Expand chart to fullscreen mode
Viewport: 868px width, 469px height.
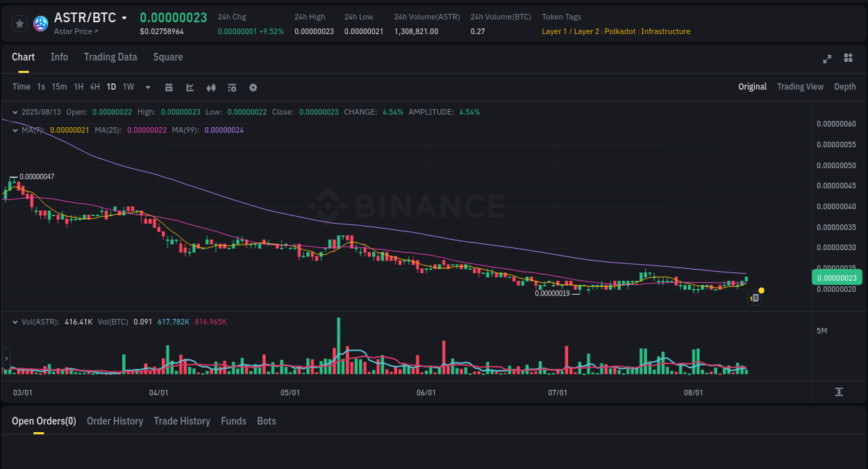click(827, 59)
